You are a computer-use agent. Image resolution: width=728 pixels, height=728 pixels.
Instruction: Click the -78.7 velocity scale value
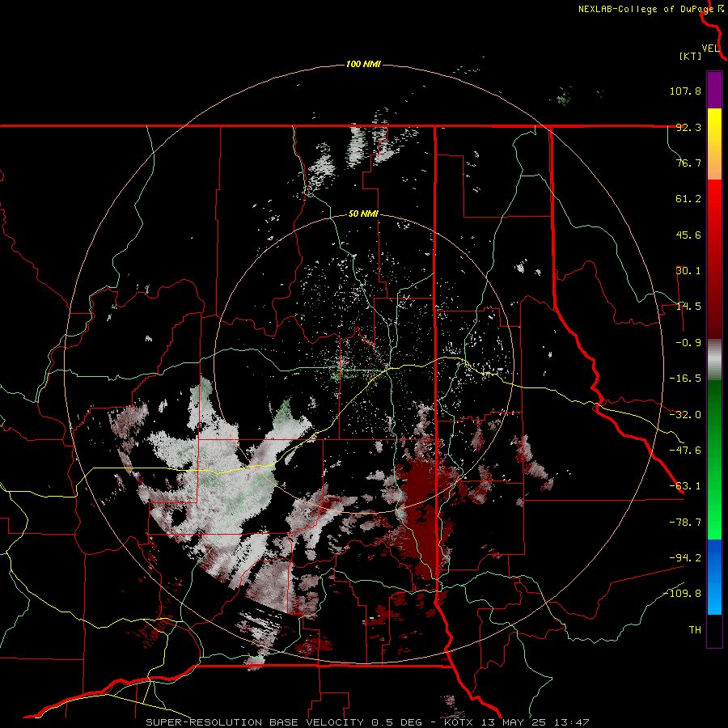(685, 523)
